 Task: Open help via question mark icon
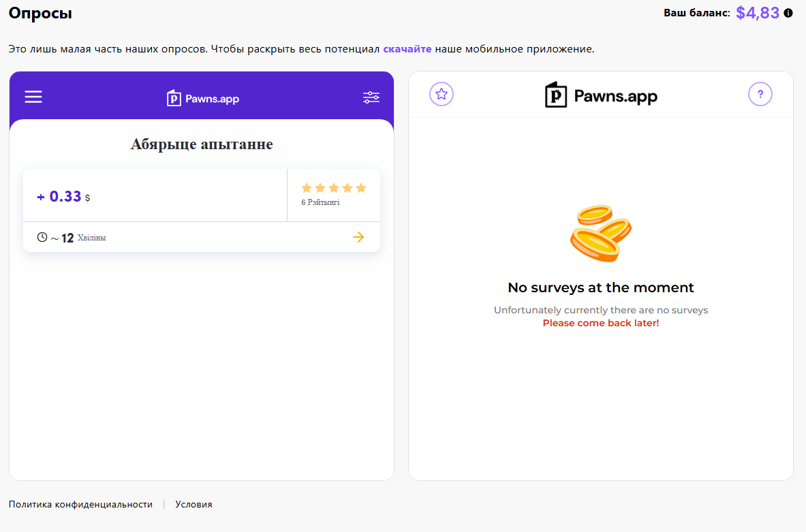(x=760, y=94)
